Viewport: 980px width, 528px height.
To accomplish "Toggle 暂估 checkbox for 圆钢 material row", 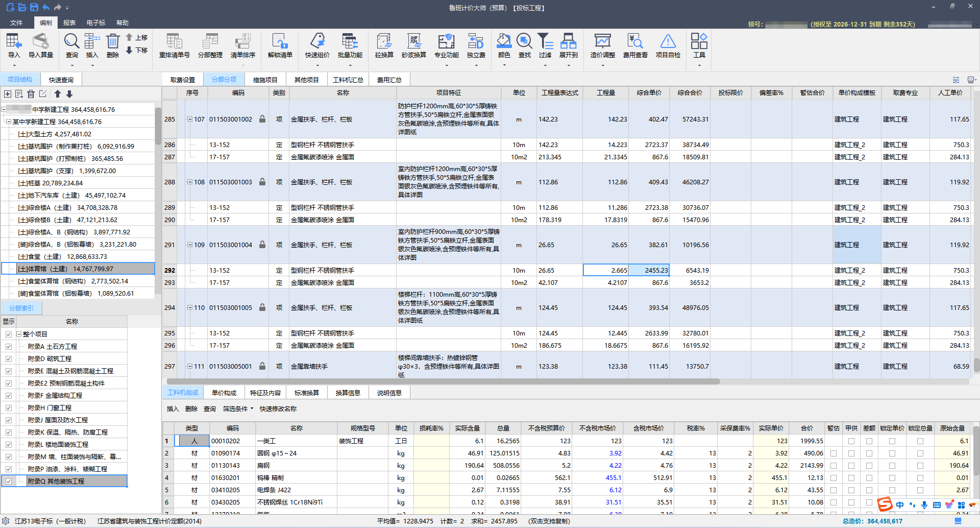I will (x=833, y=453).
